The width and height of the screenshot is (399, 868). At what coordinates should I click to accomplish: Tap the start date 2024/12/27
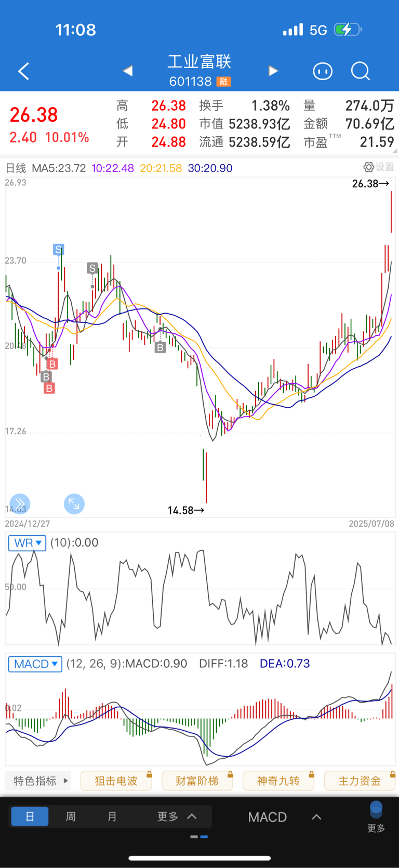coord(28,524)
